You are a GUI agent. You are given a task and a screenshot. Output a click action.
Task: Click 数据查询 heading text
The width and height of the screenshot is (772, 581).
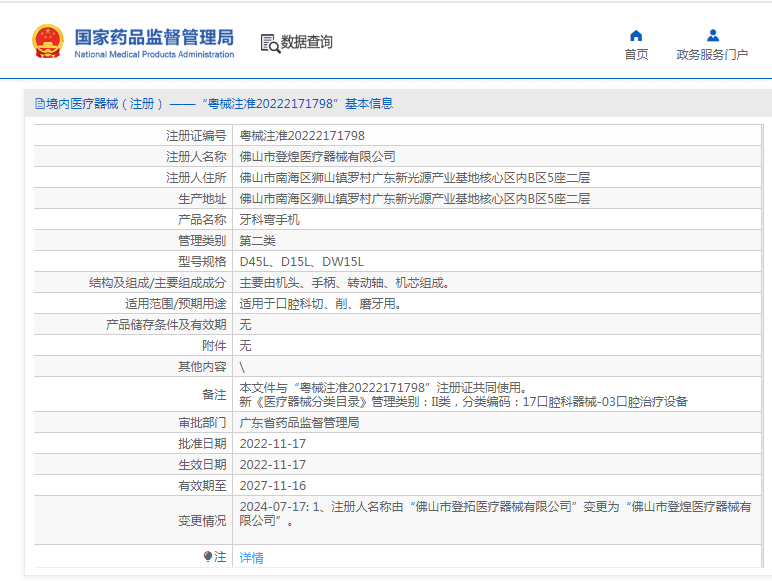pyautogui.click(x=307, y=42)
